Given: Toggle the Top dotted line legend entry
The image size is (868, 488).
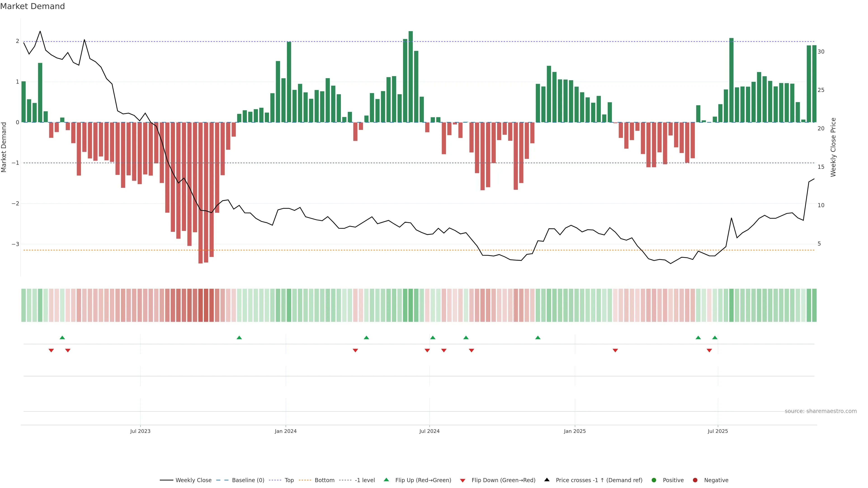Looking at the screenshot, I should (289, 480).
